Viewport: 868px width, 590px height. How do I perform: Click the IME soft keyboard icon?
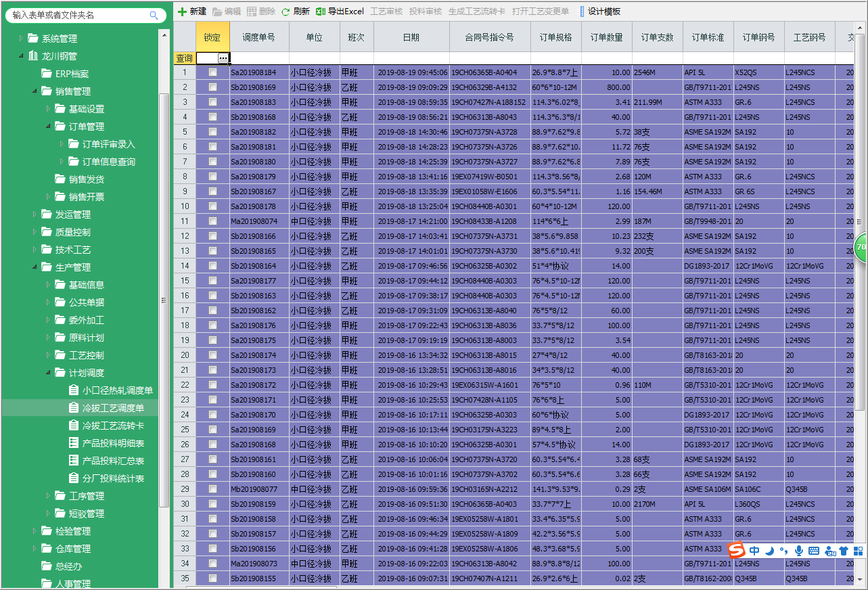pyautogui.click(x=814, y=551)
